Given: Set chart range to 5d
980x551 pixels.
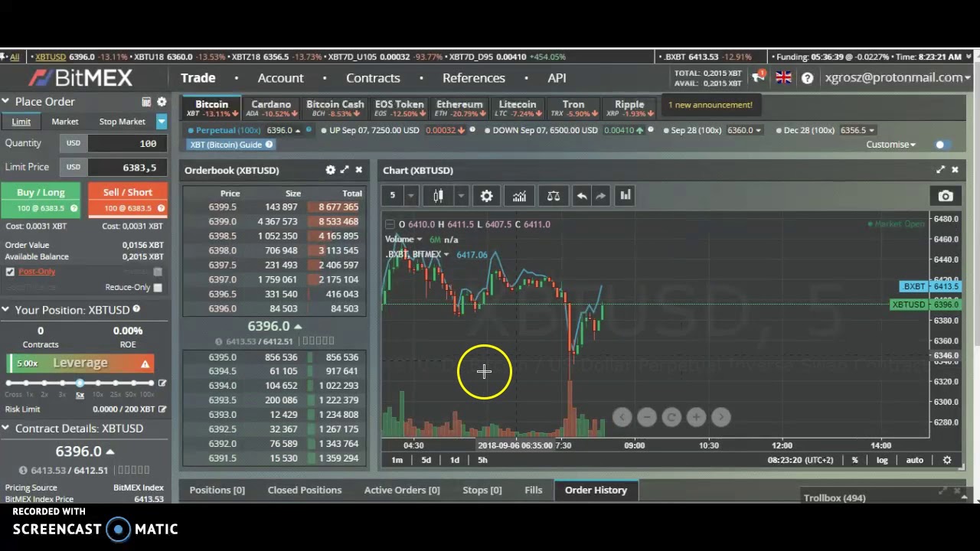Looking at the screenshot, I should click(426, 460).
